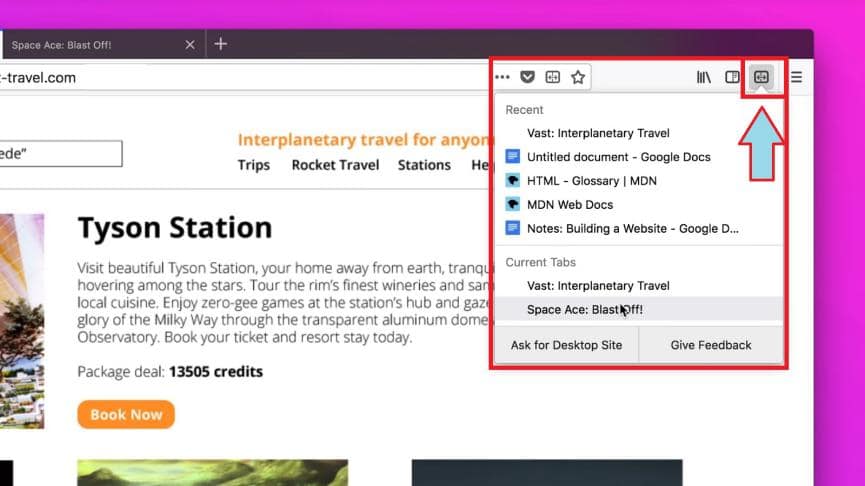This screenshot has height=486, width=865.
Task: Open the Stations navigation link
Action: 424,165
